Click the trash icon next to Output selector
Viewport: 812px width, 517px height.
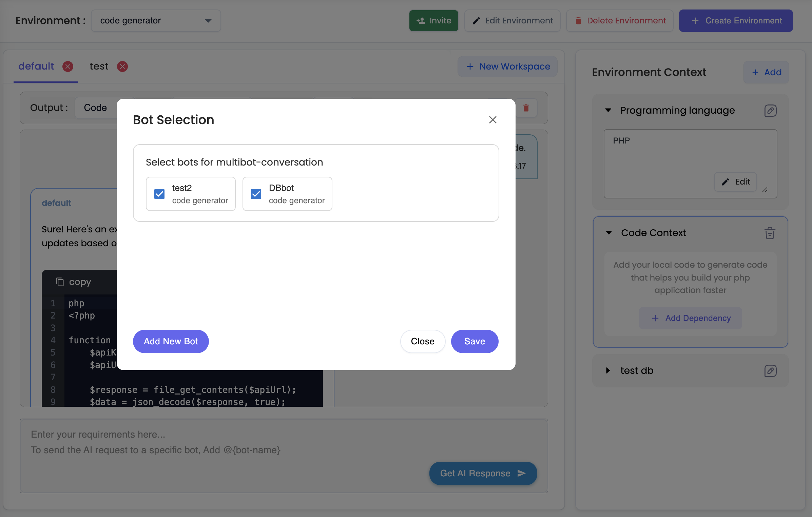(x=526, y=108)
